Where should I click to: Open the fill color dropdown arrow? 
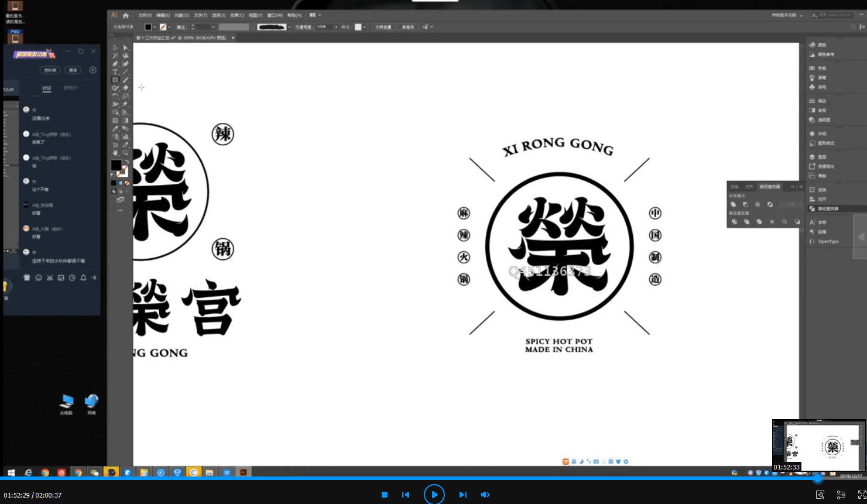[x=155, y=27]
